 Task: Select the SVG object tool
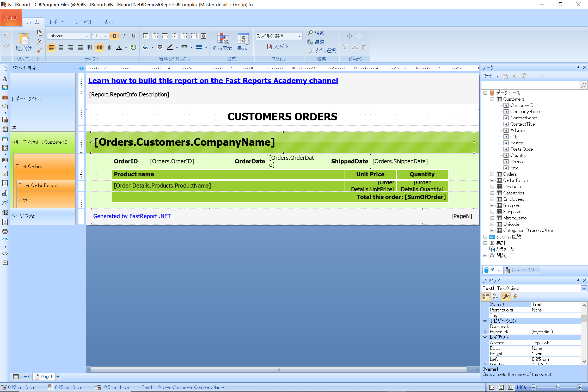click(x=5, y=97)
